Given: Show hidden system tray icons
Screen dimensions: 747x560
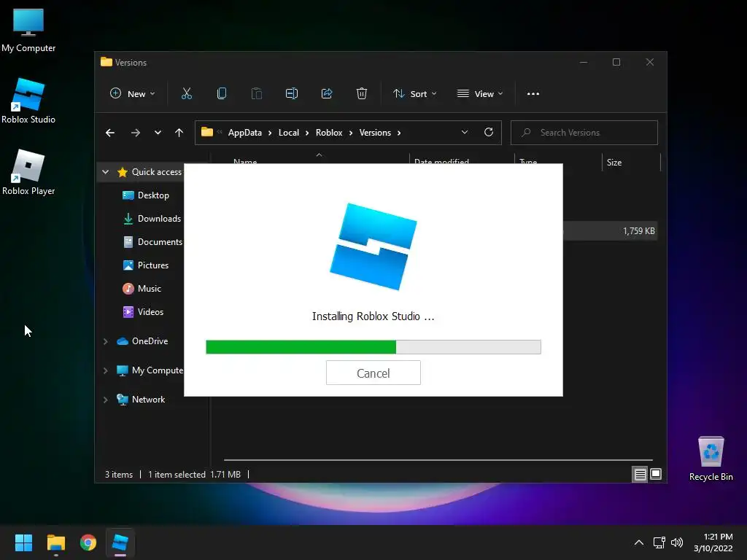Looking at the screenshot, I should [x=639, y=542].
